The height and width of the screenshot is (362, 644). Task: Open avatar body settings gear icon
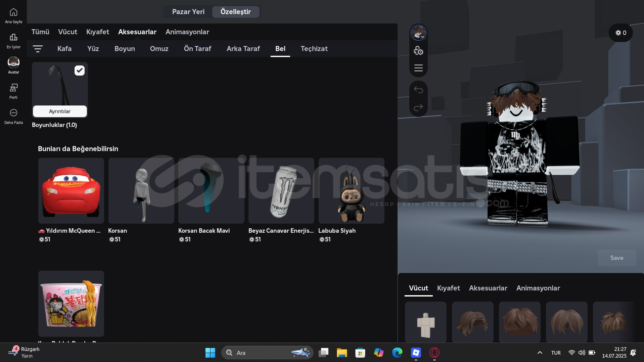pyautogui.click(x=418, y=51)
